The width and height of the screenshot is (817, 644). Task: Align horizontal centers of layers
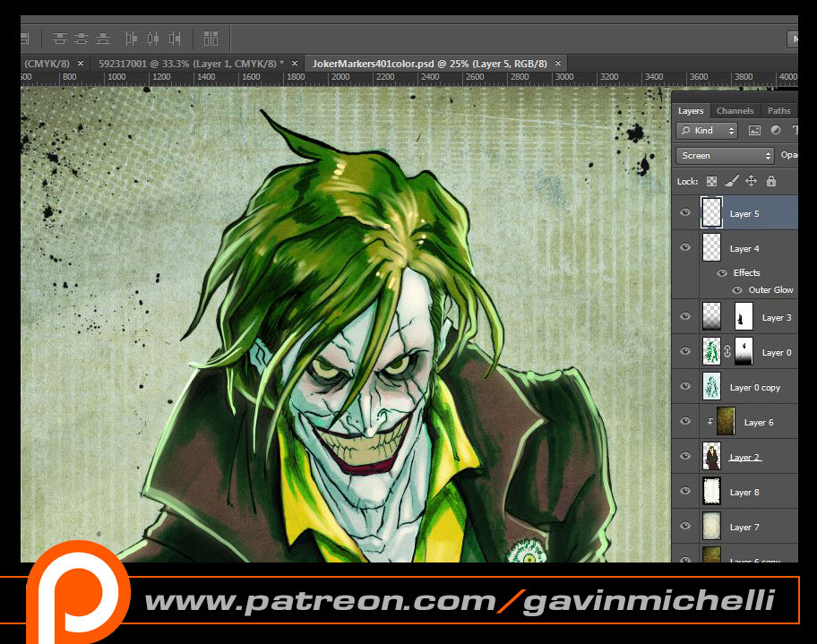152,38
